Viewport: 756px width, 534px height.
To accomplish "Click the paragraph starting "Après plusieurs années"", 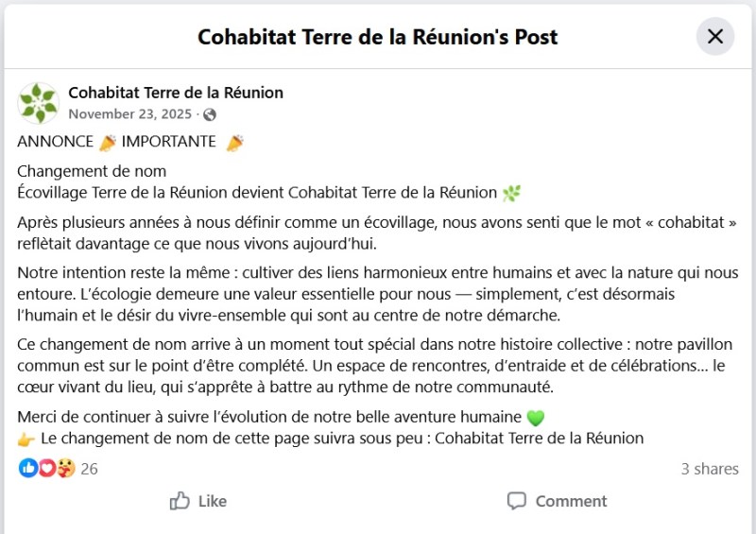I will (x=377, y=233).
